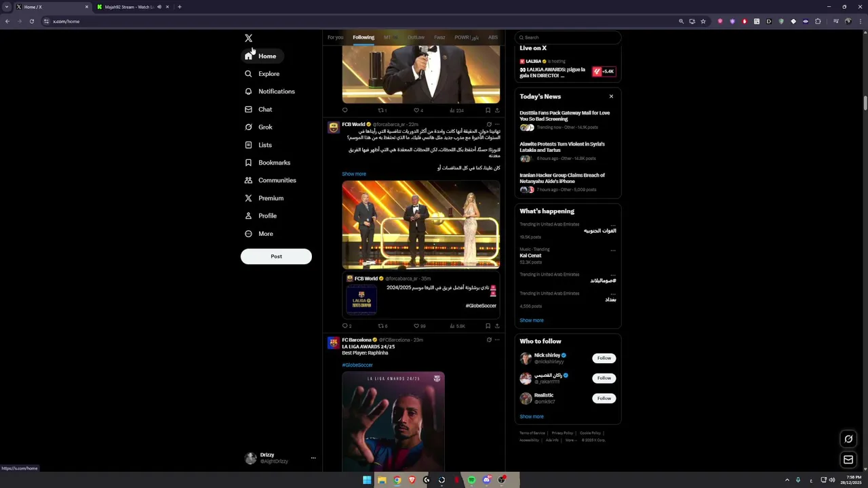Open Bookmarks from the left sidebar
868x488 pixels.
click(267, 163)
